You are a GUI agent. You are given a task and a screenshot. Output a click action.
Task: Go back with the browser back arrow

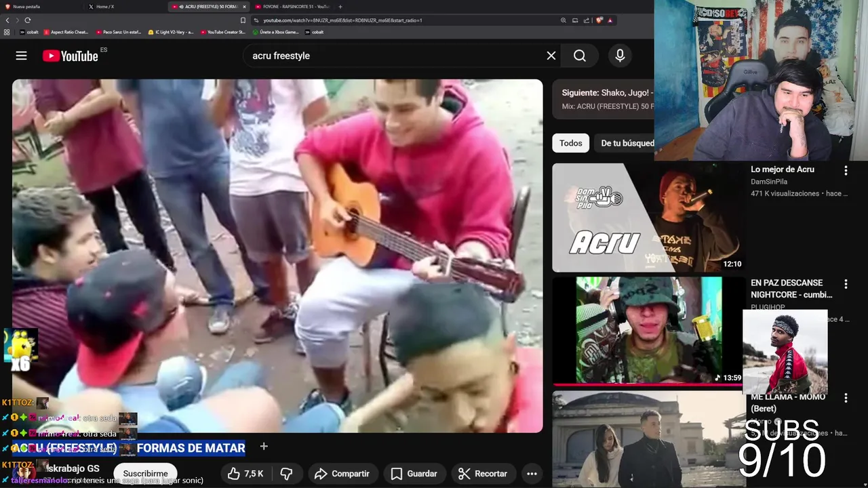point(7,20)
